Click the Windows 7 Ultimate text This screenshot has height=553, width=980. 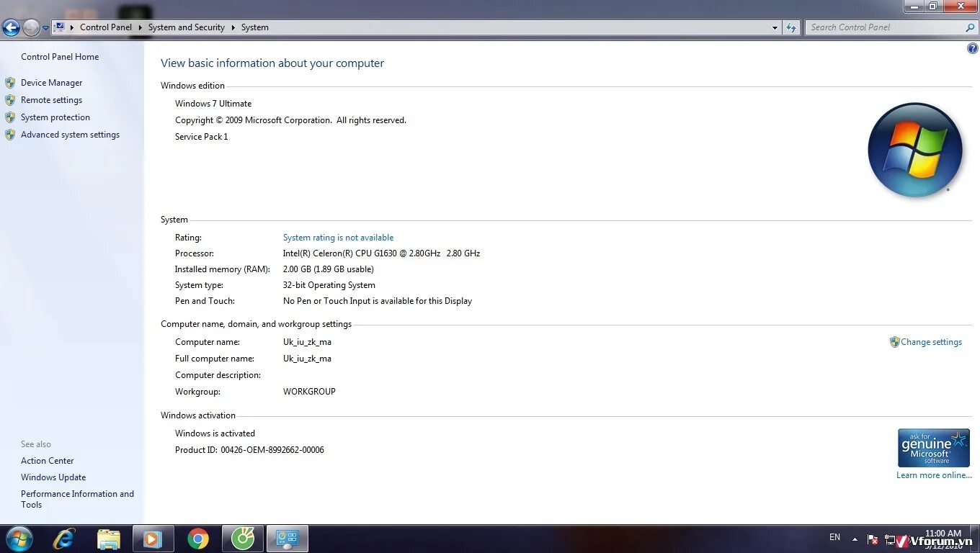tap(213, 104)
